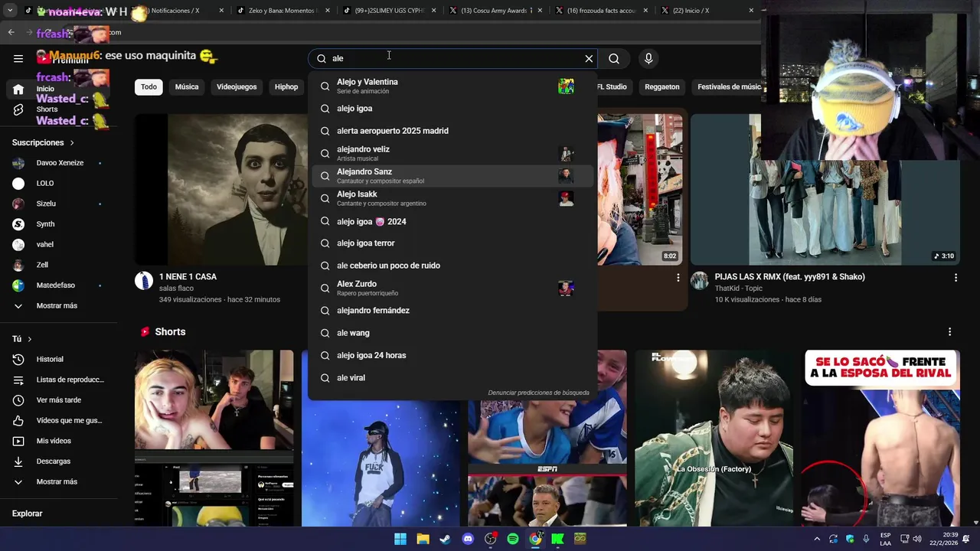The width and height of the screenshot is (980, 551).
Task: Choose suggestion alejo igoa terror
Action: click(x=452, y=243)
